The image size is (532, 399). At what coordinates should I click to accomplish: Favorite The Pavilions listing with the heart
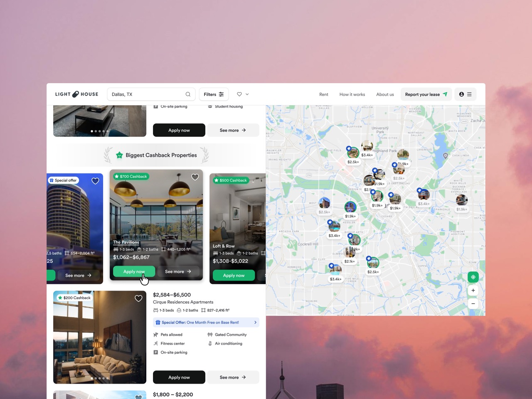(x=195, y=177)
